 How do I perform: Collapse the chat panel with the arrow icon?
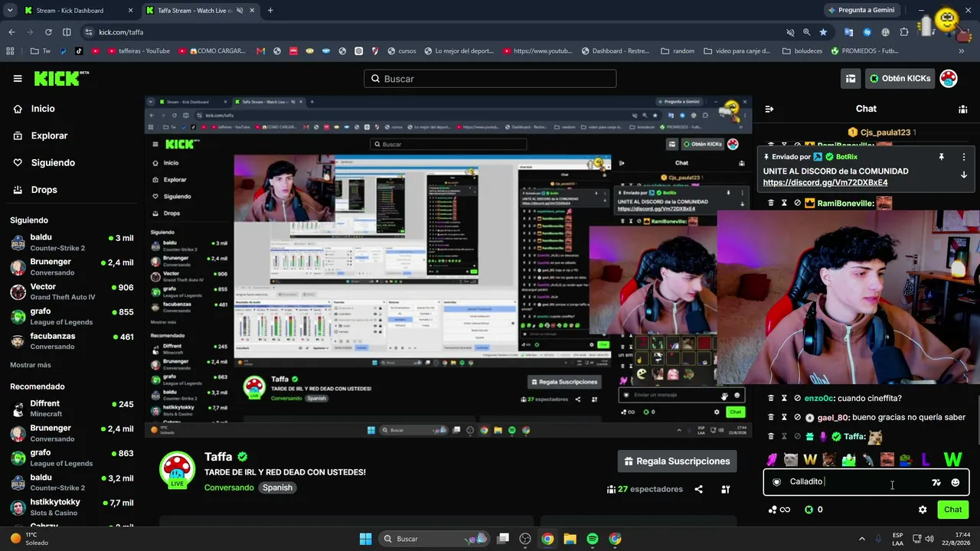(769, 109)
